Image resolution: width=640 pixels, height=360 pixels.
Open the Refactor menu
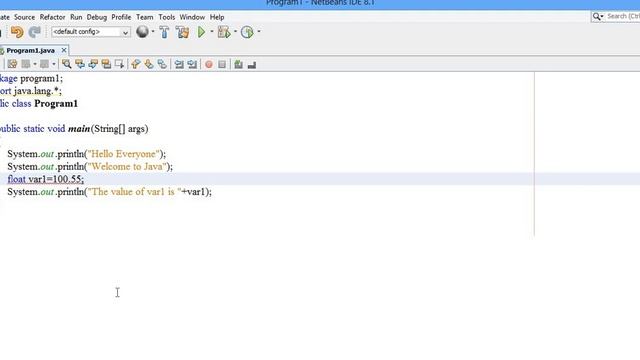click(x=52, y=17)
